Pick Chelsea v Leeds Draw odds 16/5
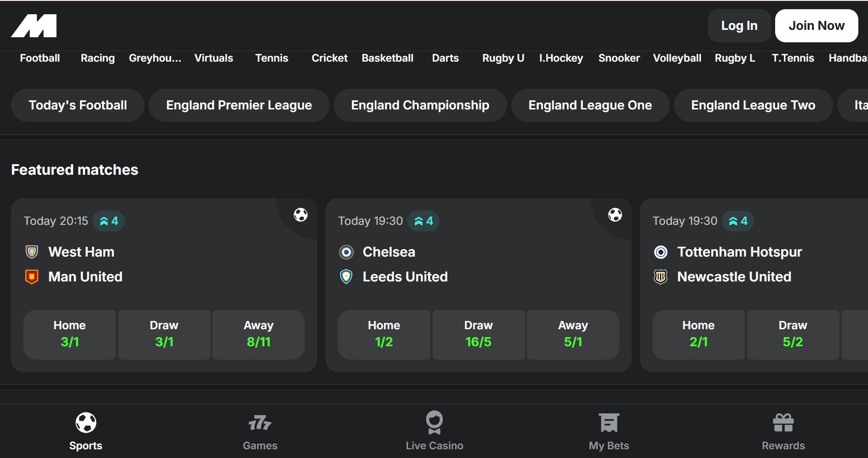The width and height of the screenshot is (868, 458). 478,334
